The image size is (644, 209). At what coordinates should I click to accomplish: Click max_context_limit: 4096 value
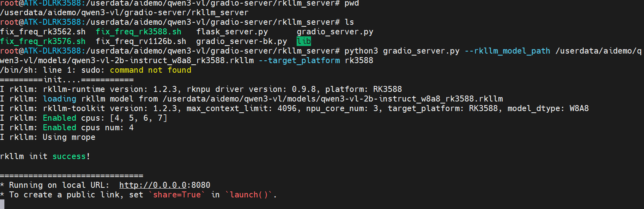pos(242,108)
